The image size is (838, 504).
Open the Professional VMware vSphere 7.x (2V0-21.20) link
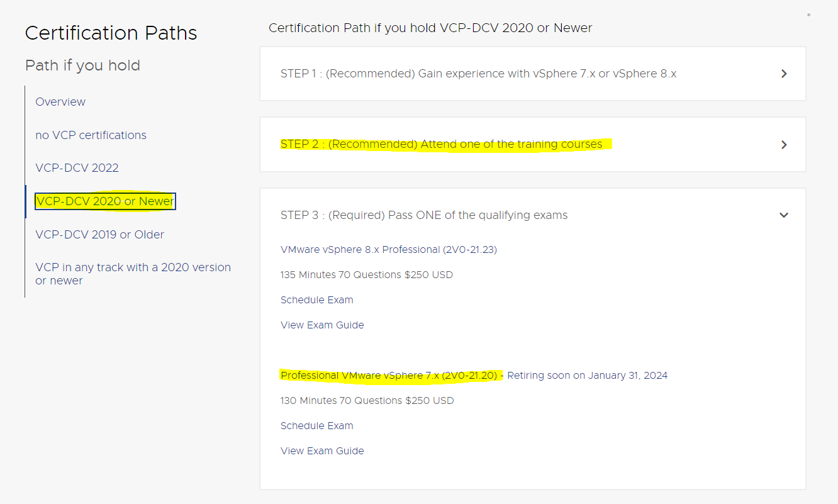(x=390, y=376)
